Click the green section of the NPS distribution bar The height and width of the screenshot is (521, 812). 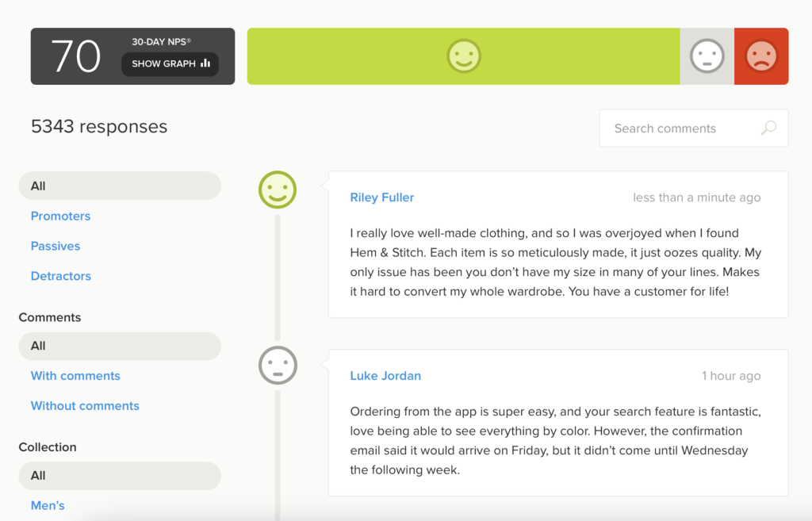tap(464, 56)
